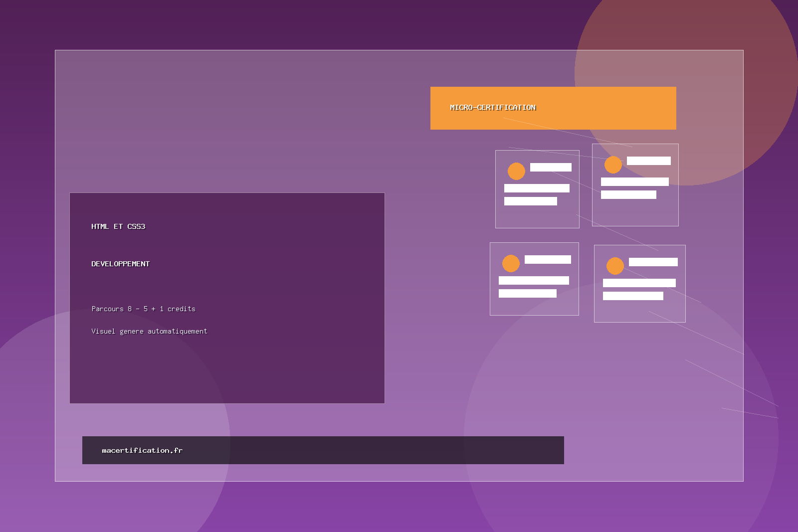Screen dimensions: 798x532
Task: Open the macertification.fr link
Action: (142, 450)
